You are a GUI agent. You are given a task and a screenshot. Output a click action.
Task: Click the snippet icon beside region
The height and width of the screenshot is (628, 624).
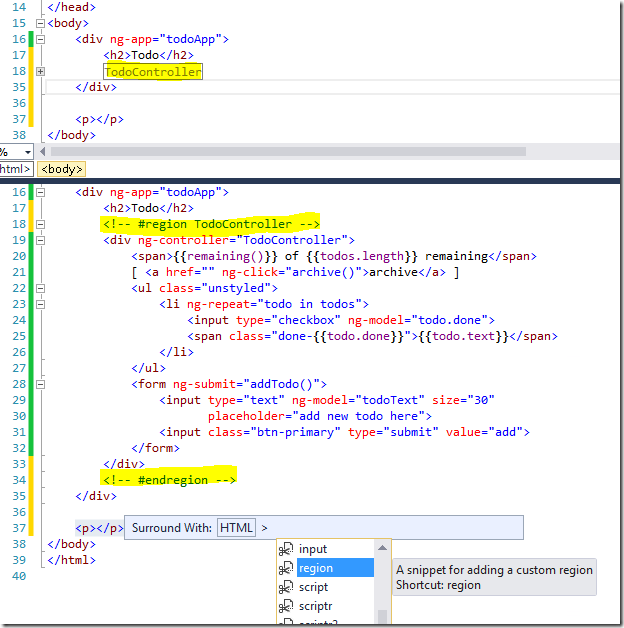(286, 568)
